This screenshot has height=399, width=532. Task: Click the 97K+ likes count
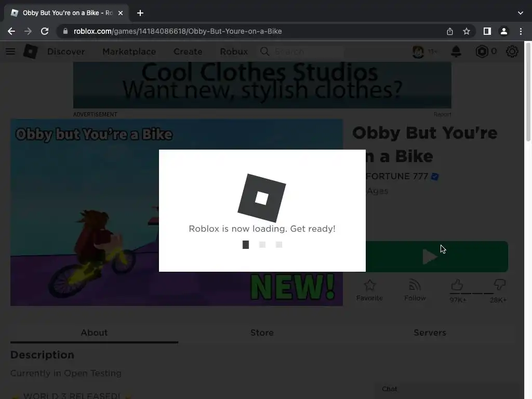[x=458, y=300]
